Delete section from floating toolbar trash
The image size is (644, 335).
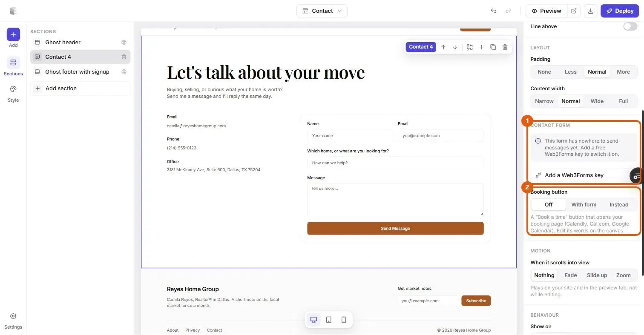click(505, 47)
